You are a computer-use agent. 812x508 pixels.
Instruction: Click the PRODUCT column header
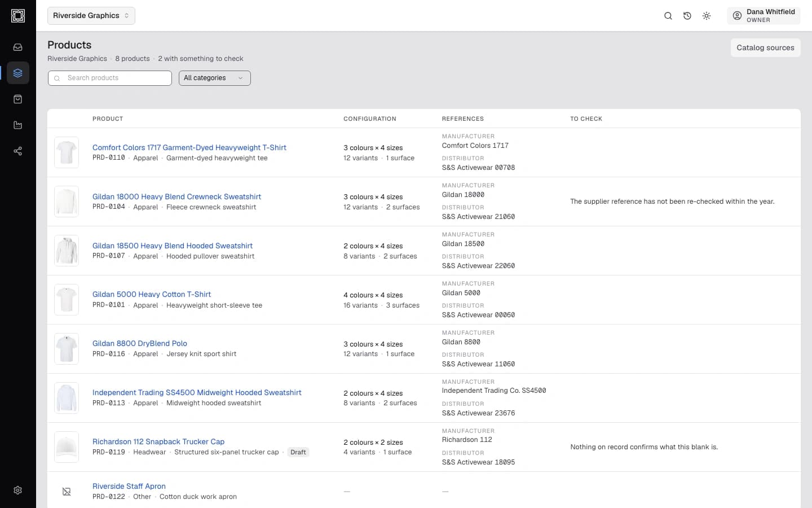pos(108,119)
